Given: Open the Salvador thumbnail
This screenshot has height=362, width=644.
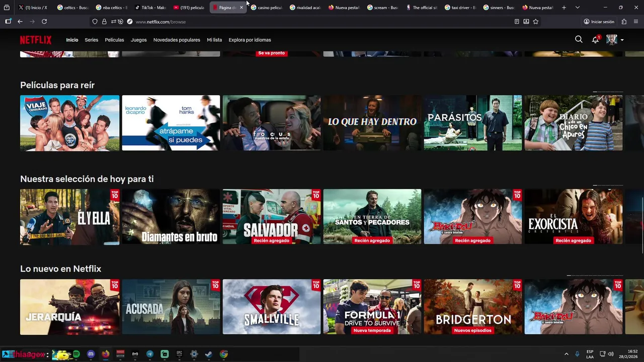Looking at the screenshot, I should coord(272,217).
